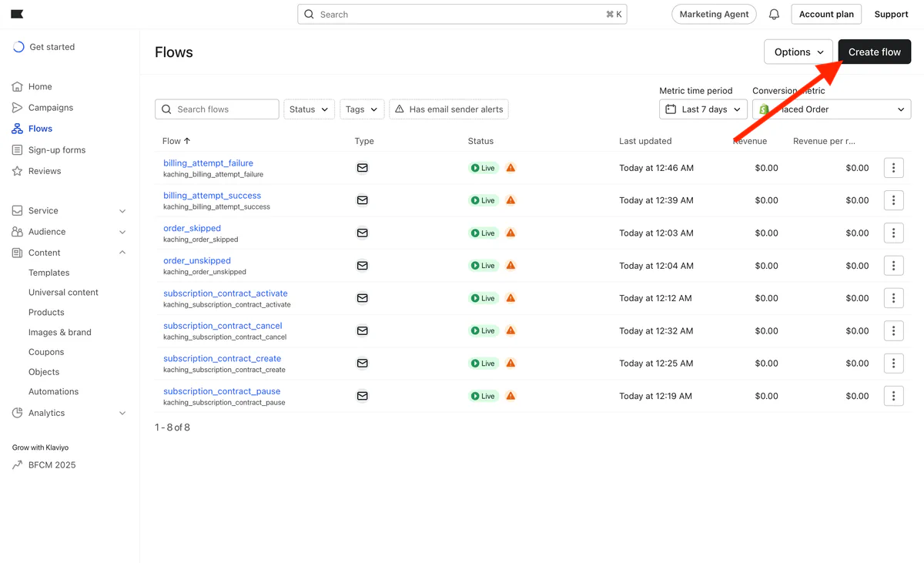Open Templates under Content
Image resolution: width=924 pixels, height=563 pixels.
[x=49, y=273]
